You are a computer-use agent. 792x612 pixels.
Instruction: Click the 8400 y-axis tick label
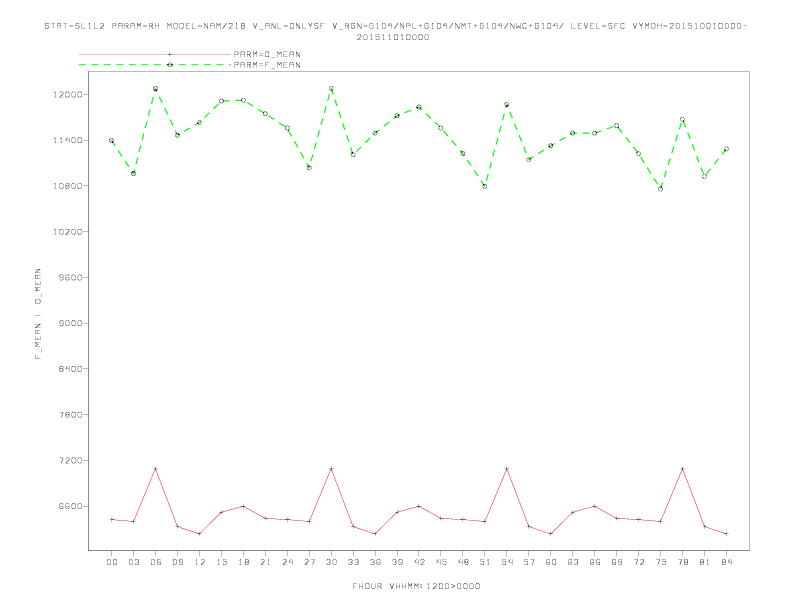tap(70, 369)
